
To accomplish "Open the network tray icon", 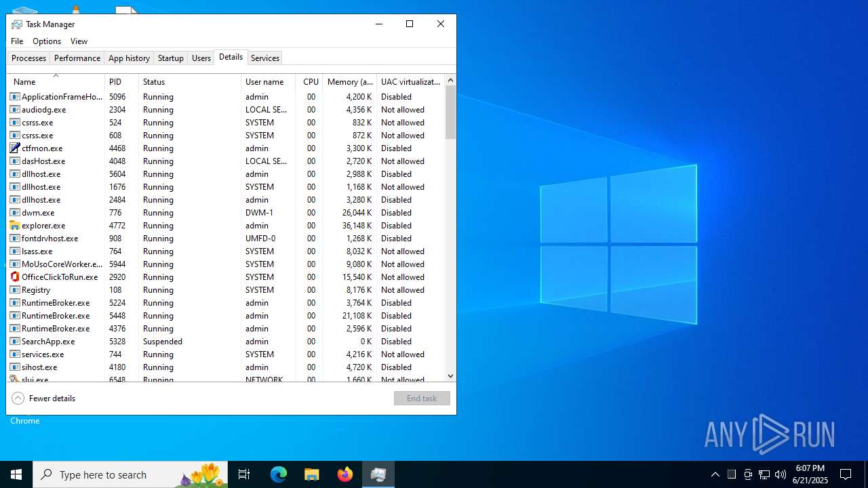I will point(764,474).
